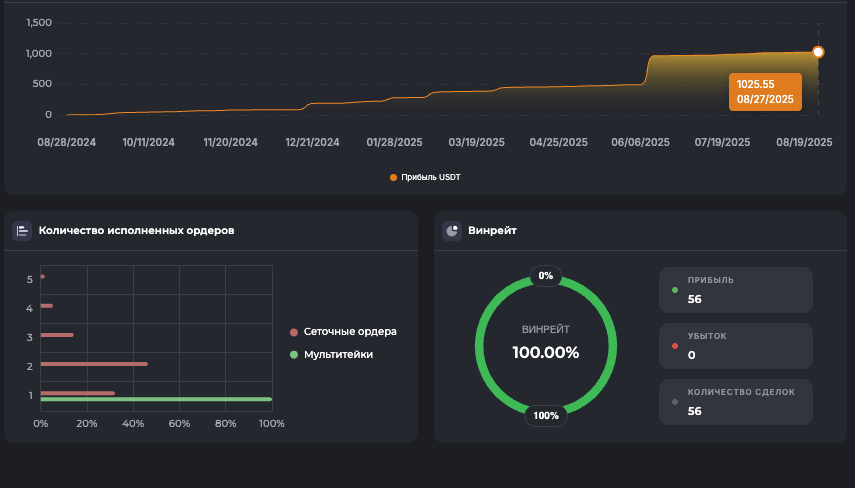The width and height of the screenshot is (855, 488).
Task: Toggle the Мультитейки legend item
Action: (331, 354)
